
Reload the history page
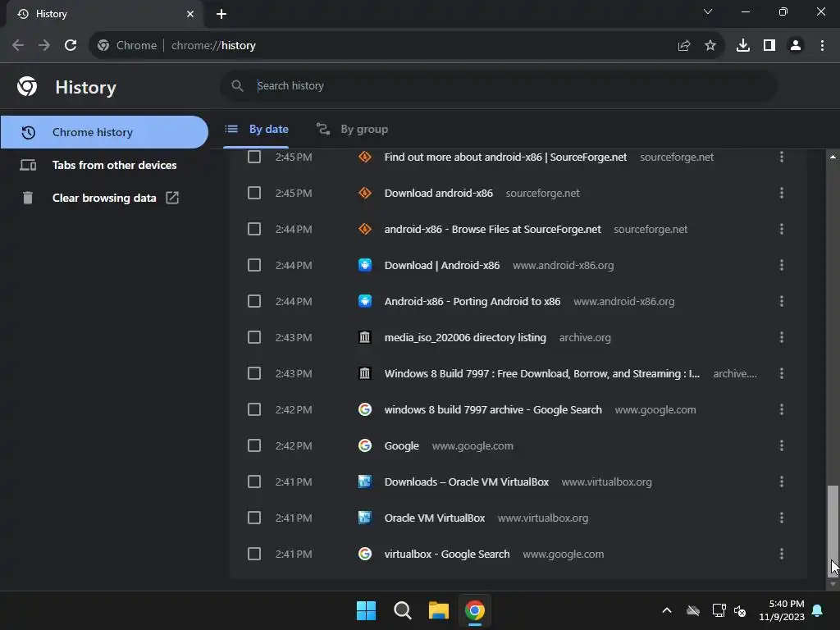pos(71,46)
